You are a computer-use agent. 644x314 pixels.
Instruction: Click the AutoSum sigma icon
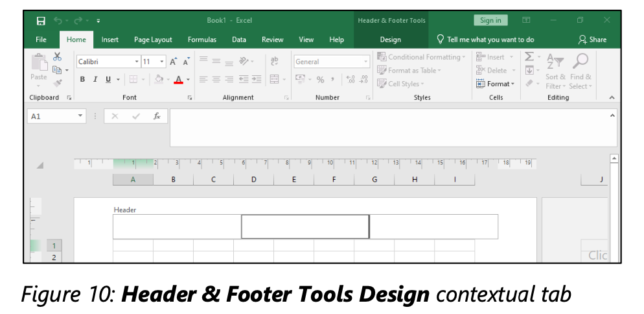coord(529,57)
